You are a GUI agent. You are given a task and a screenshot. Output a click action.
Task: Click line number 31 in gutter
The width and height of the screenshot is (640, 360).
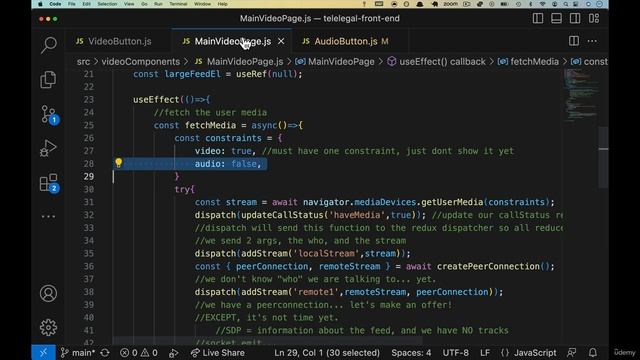[x=89, y=202]
